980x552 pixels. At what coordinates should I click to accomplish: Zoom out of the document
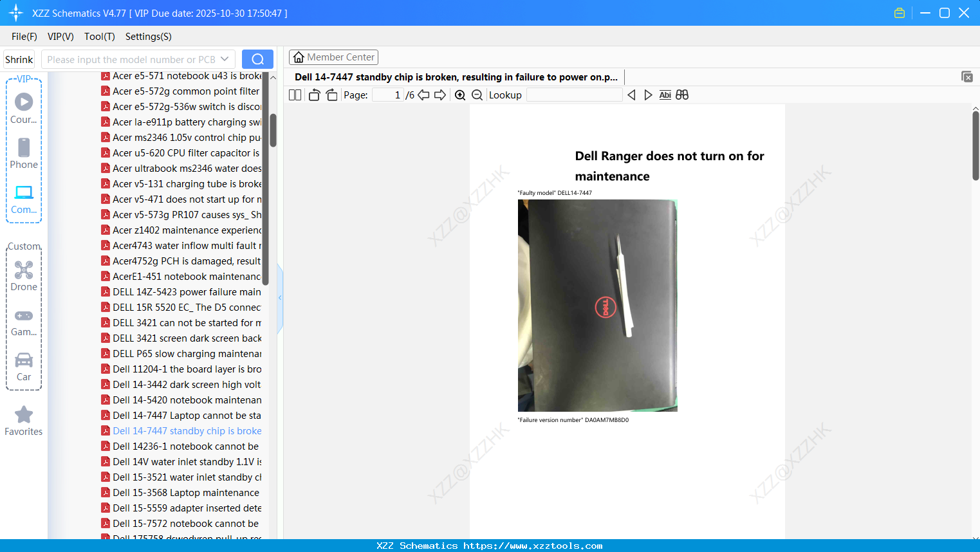(x=477, y=95)
